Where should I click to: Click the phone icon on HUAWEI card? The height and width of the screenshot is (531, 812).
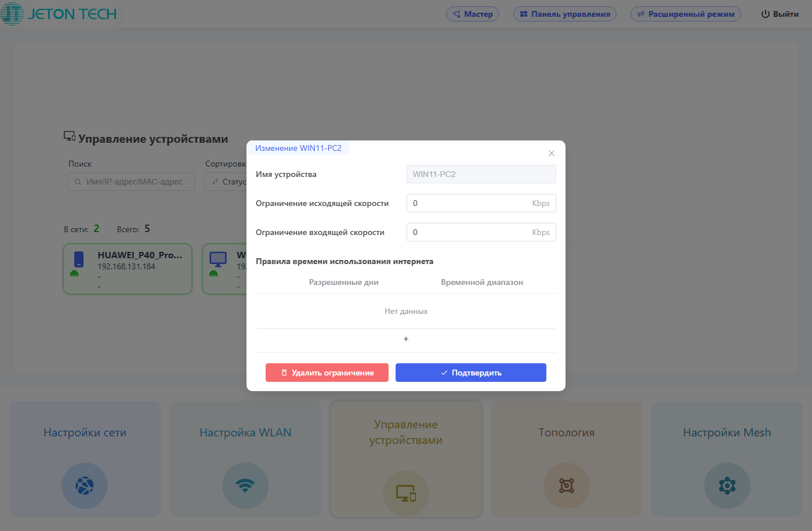tap(79, 259)
